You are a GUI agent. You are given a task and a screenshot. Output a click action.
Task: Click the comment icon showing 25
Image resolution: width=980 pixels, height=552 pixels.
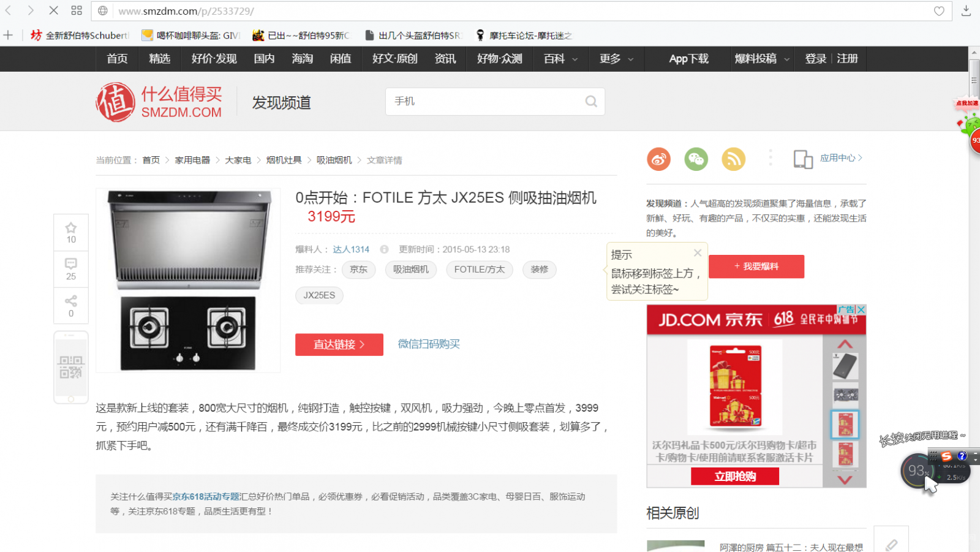coord(71,269)
